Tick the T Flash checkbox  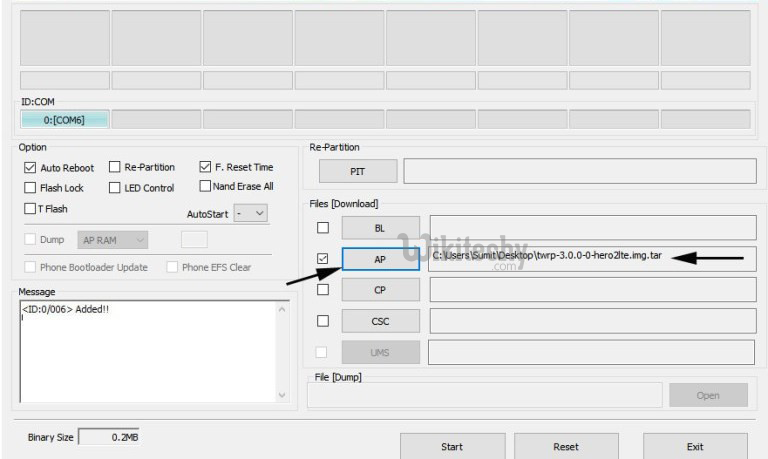(x=30, y=208)
